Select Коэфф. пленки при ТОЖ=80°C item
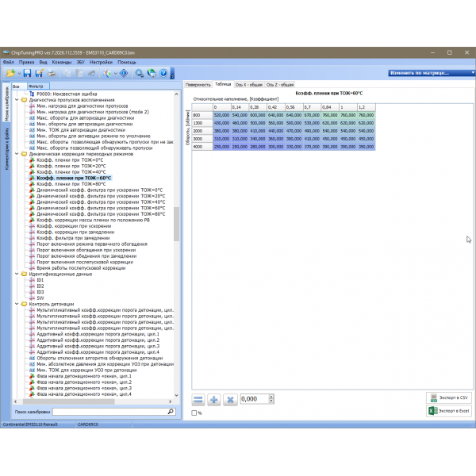This screenshot has height=476, width=476. 71,184
